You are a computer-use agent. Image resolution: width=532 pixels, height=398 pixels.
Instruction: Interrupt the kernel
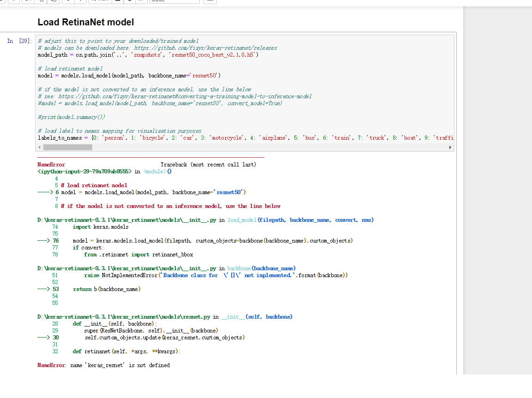click(x=117, y=2)
